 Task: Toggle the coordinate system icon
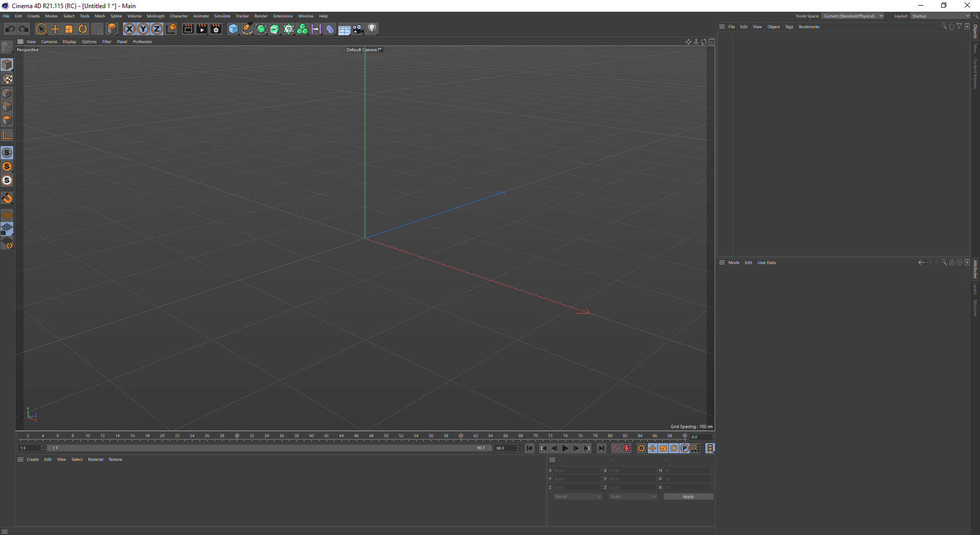171,29
